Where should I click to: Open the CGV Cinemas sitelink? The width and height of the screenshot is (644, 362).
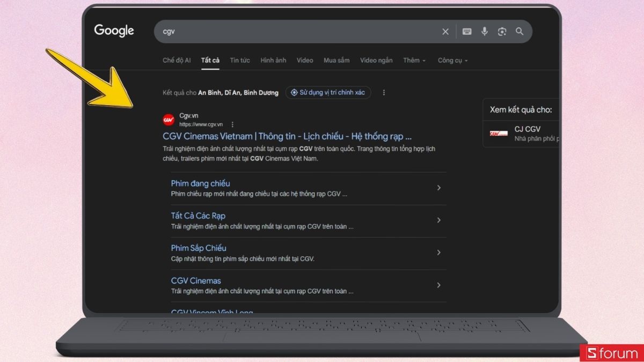tap(196, 280)
